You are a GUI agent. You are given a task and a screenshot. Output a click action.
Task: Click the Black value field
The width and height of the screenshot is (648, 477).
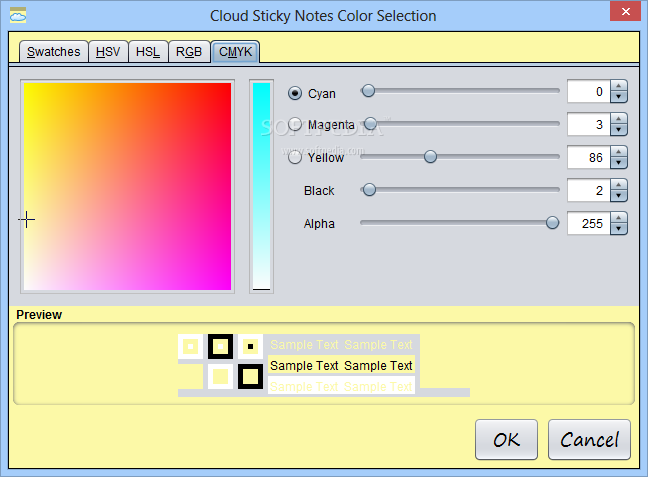(x=588, y=191)
